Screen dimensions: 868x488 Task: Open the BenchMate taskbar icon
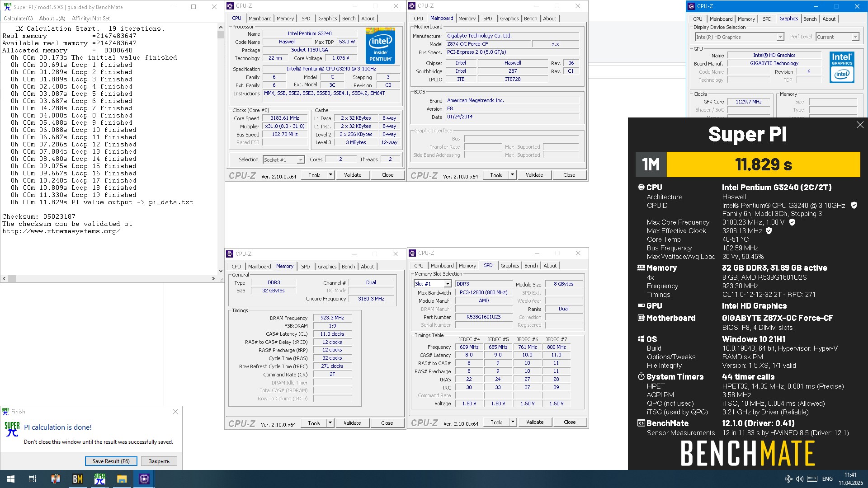78,479
